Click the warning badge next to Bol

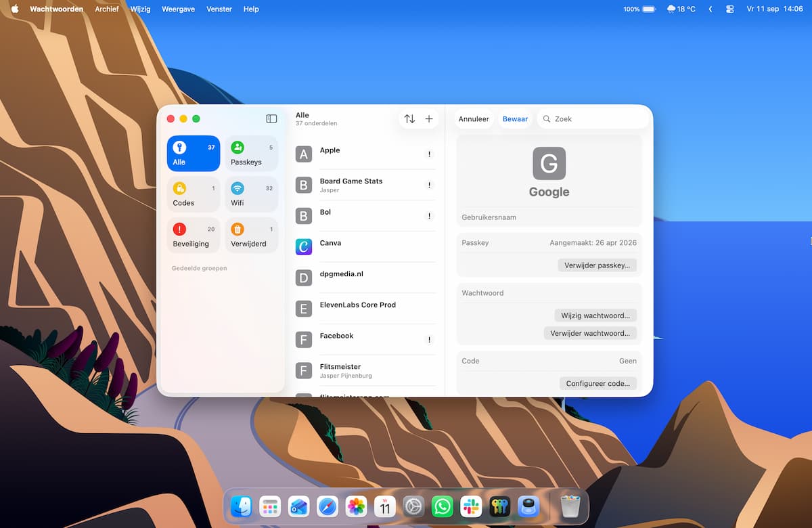(x=429, y=216)
